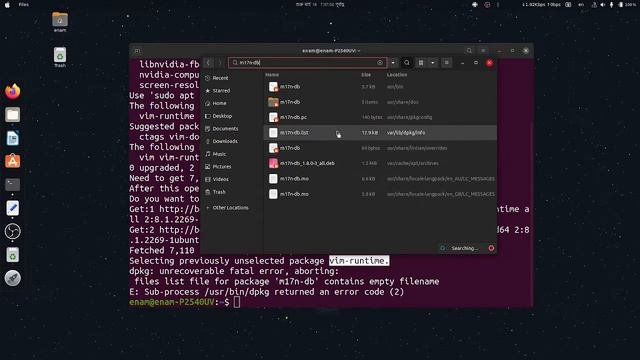Click the battery 100% indicator

pyautogui.click(x=628, y=4)
